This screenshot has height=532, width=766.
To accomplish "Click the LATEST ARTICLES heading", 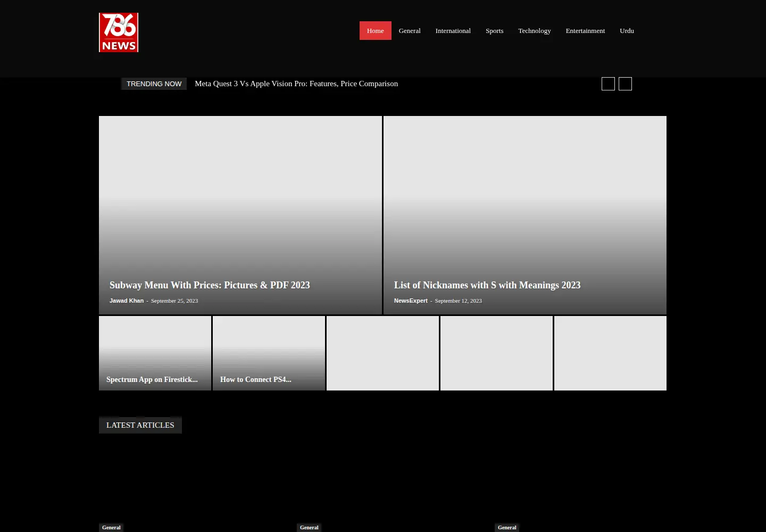I will [x=140, y=425].
